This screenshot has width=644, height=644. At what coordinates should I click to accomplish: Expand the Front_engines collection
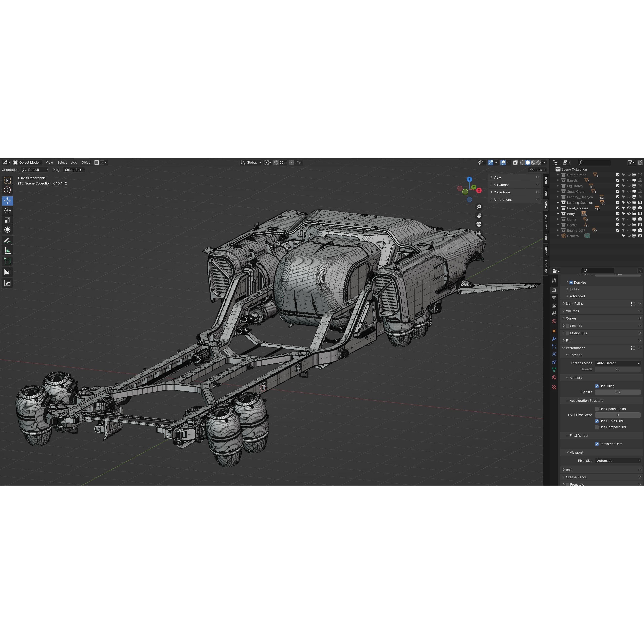558,208
